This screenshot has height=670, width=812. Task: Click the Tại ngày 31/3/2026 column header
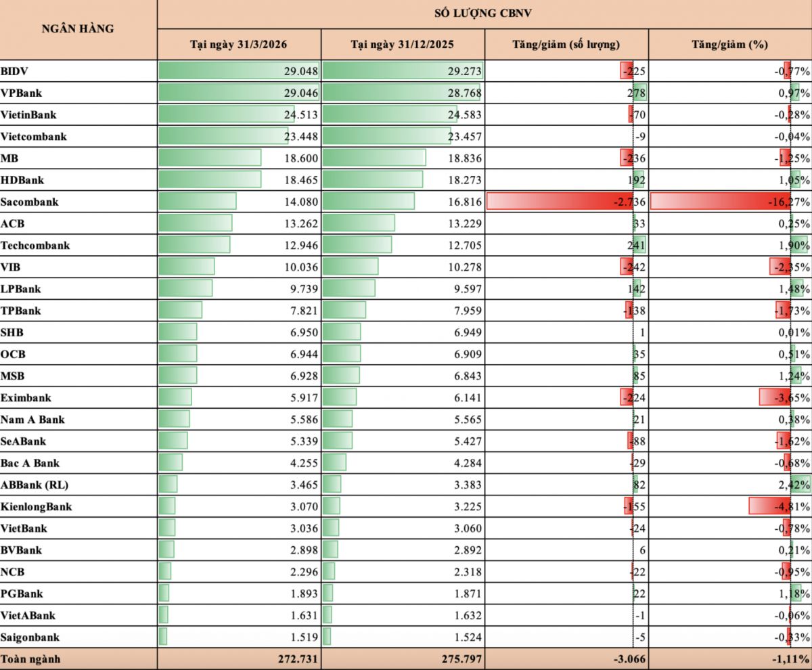(240, 44)
